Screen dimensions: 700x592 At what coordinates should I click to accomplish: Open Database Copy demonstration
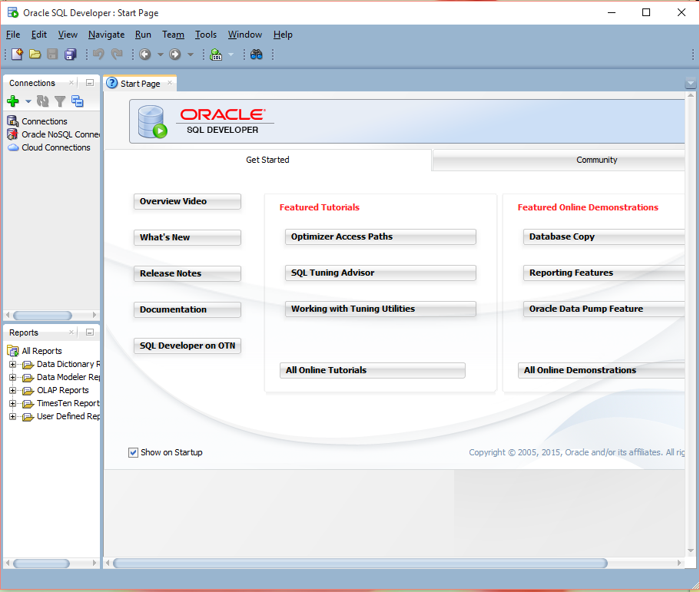(x=604, y=237)
